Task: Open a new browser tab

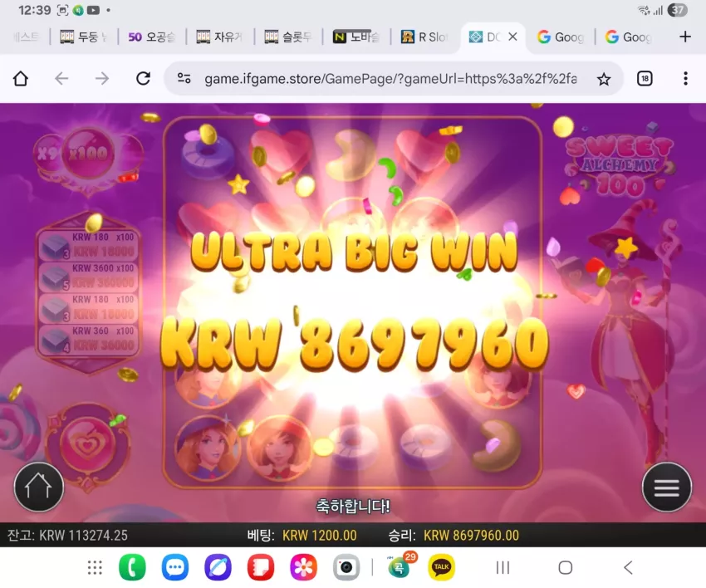Action: pos(685,37)
